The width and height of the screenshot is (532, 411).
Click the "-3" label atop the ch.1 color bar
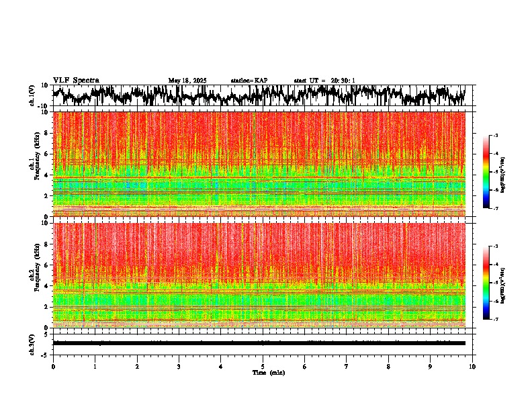[495, 136]
